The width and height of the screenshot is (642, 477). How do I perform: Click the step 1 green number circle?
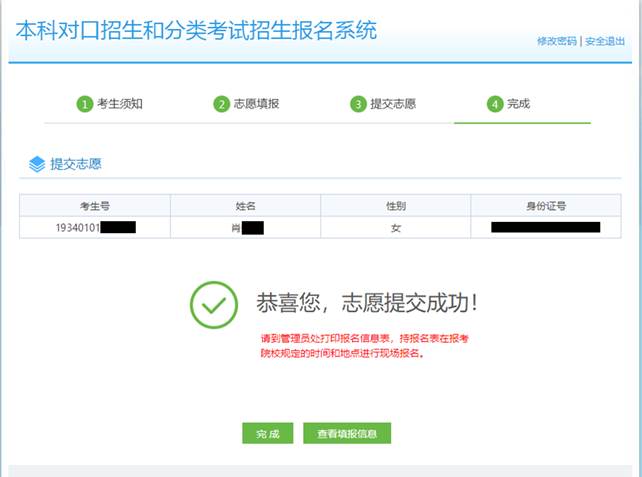85,104
